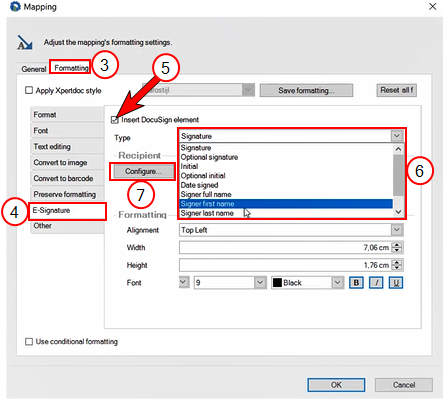Toggle Italic font style button
443x399 pixels.
376,283
